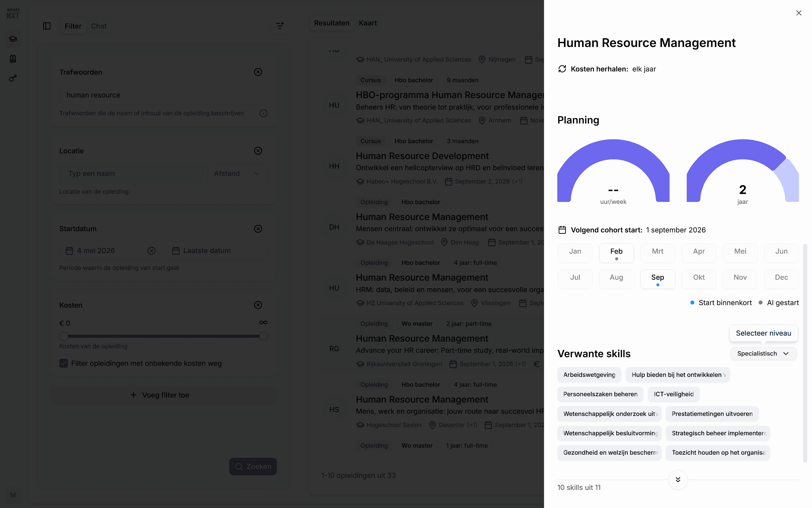812x508 pixels.
Task: Open De Haagse Hogeschool Human Resource Management result
Action: [x=422, y=217]
